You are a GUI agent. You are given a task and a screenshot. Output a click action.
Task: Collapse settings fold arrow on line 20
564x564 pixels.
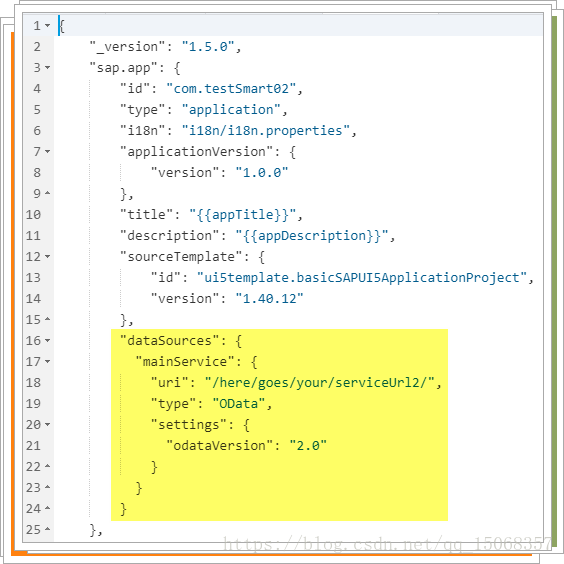tap(47, 425)
